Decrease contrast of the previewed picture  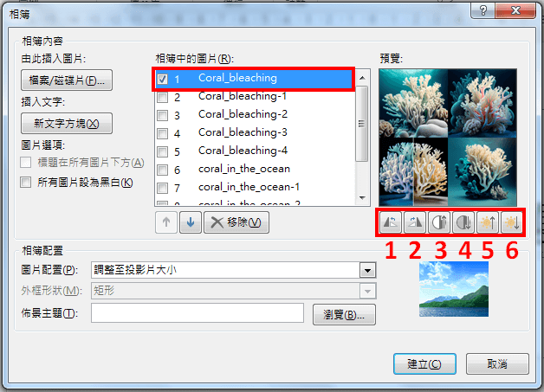point(463,222)
